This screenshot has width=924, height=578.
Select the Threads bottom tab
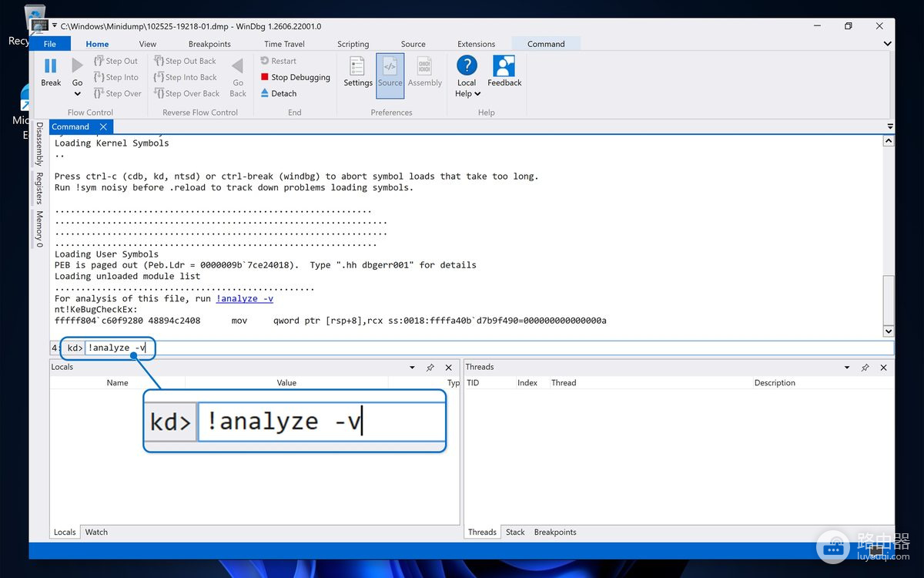[x=482, y=532]
